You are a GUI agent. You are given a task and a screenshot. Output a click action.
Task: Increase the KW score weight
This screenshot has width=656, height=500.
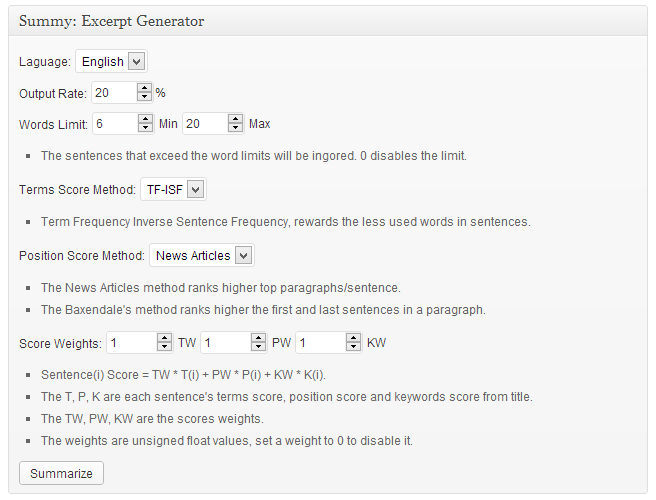(353, 338)
